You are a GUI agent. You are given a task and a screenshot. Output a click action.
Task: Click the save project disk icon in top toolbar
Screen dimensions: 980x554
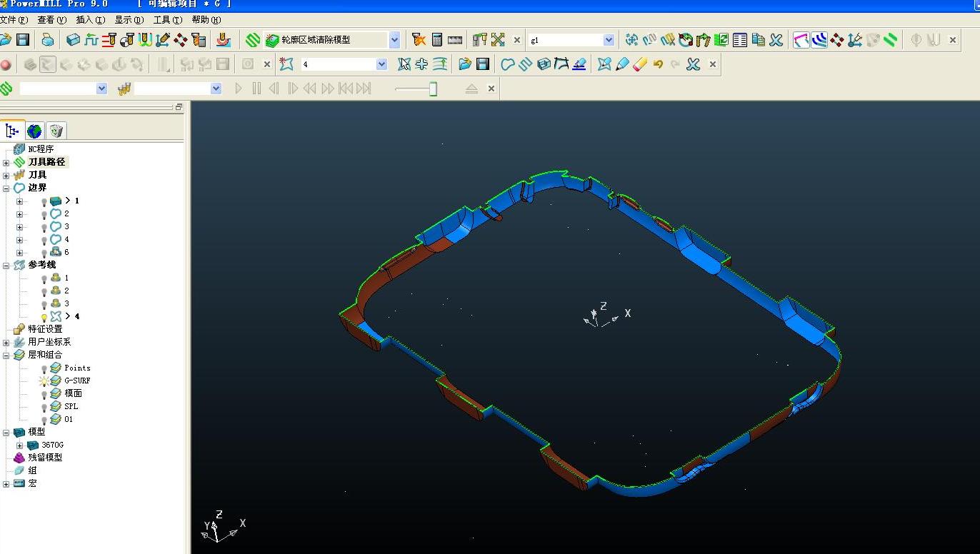23,40
